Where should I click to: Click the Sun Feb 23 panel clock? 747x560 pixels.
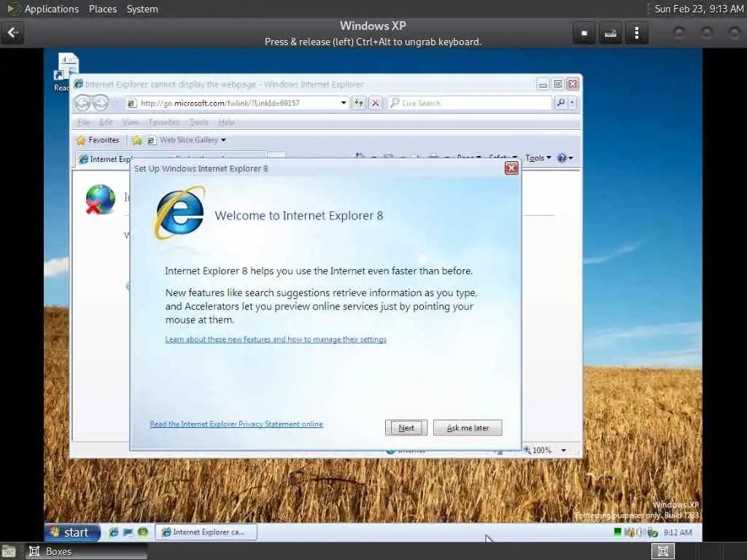(698, 9)
